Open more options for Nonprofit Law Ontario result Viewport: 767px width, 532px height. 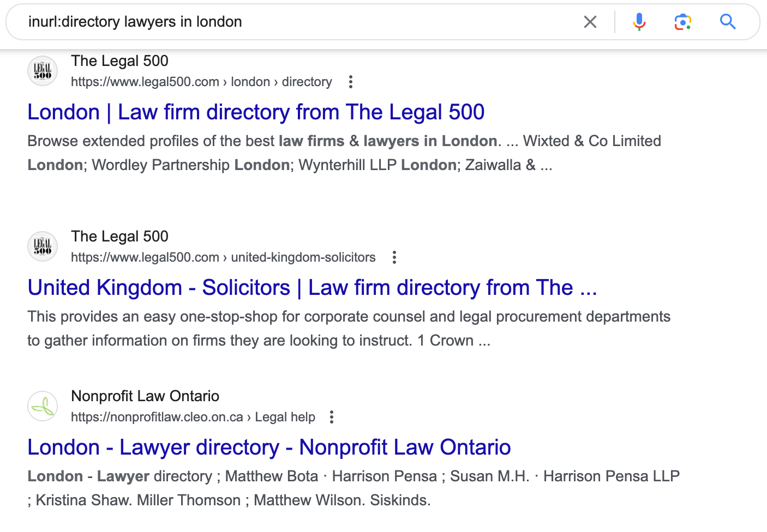[x=332, y=417]
